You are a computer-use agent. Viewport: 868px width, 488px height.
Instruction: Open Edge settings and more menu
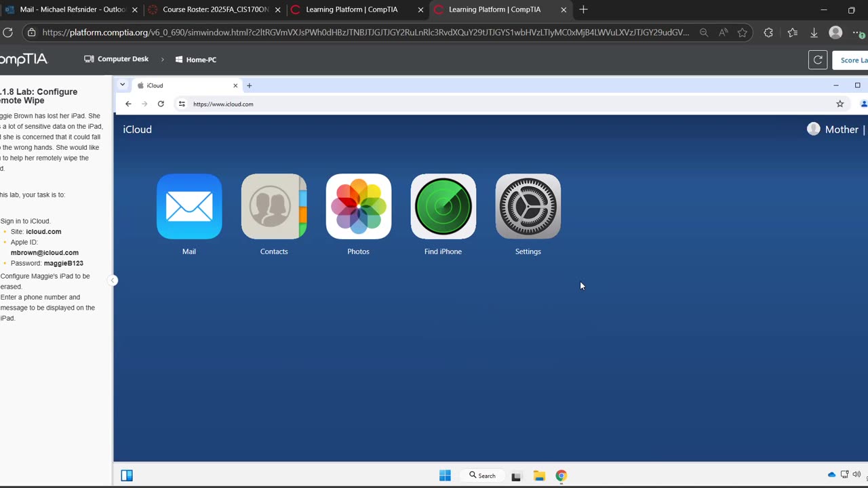pyautogui.click(x=859, y=33)
